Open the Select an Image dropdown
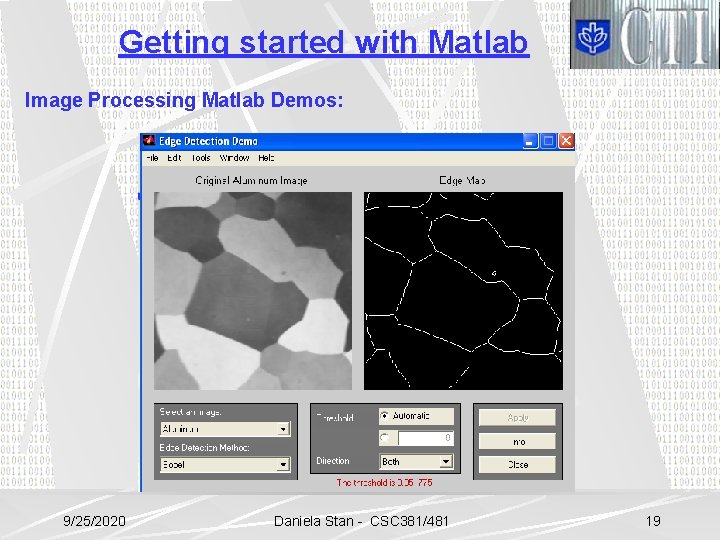Viewport: 720px width, 540px height. 225,429
